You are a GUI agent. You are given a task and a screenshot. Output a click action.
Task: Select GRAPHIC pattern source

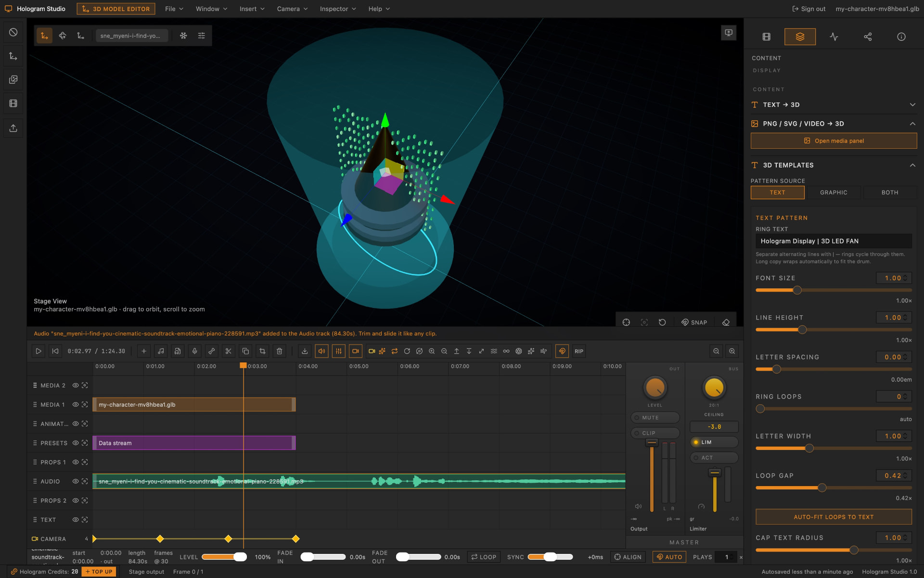pos(834,193)
